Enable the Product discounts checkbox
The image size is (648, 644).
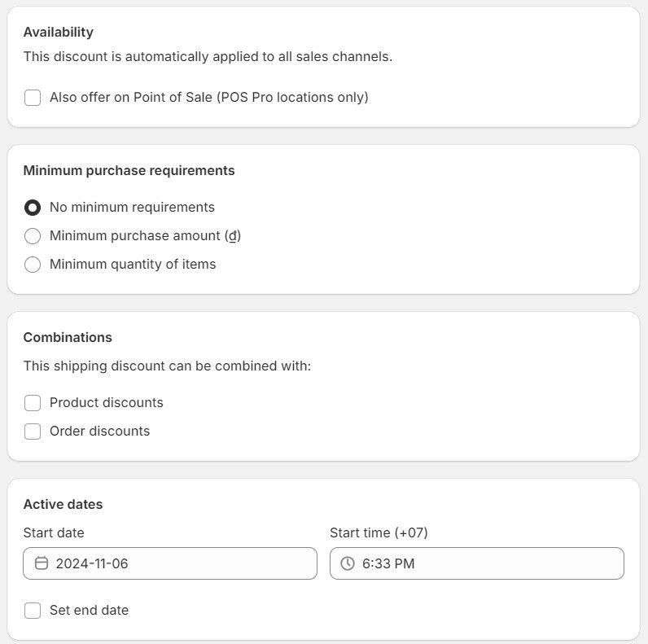click(33, 403)
